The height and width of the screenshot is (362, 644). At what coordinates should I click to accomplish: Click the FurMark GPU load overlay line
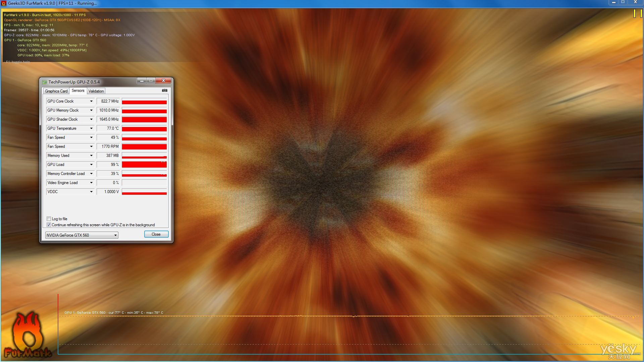[43, 55]
